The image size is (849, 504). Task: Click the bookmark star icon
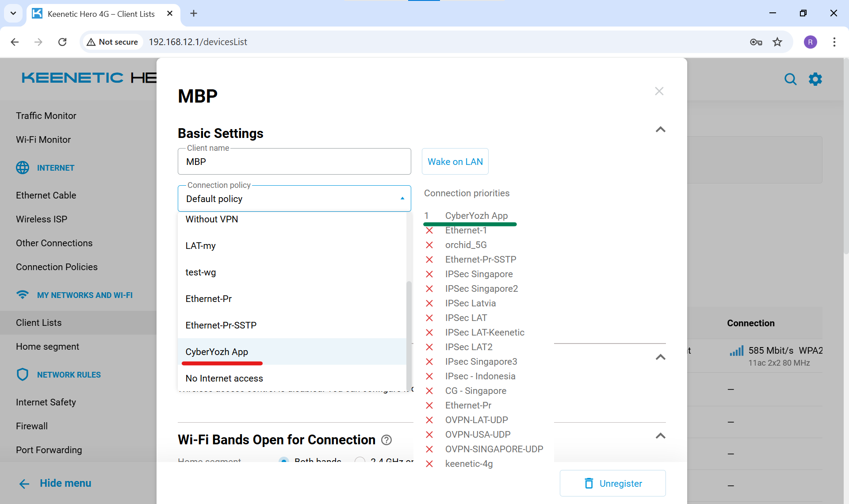[777, 42]
